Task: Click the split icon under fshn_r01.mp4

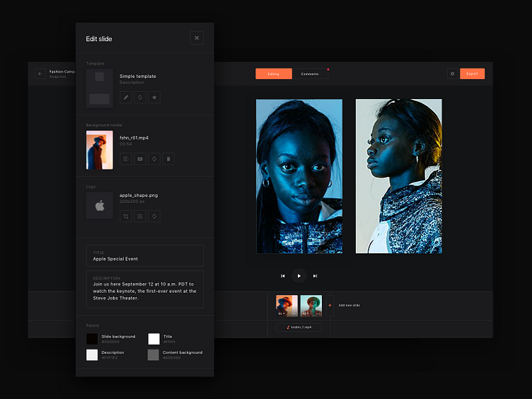Action: [x=126, y=158]
